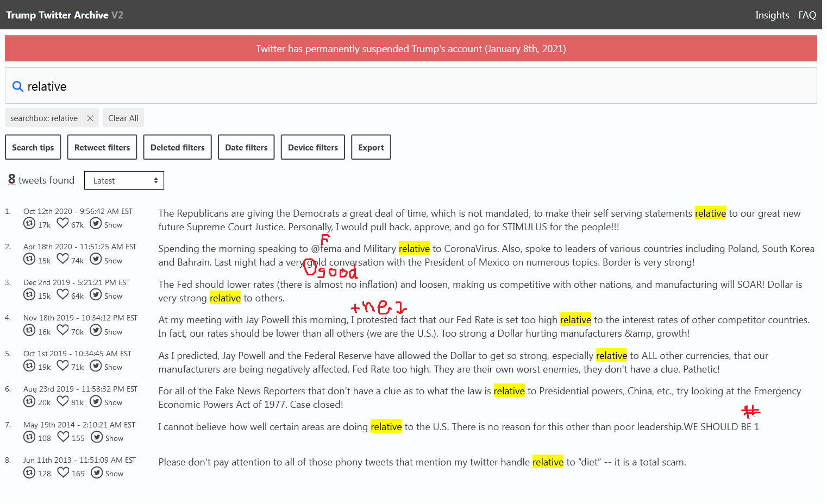Twitter bird icon on Apr 18th 2020 tweet
The image size is (827, 504).
(x=96, y=259)
